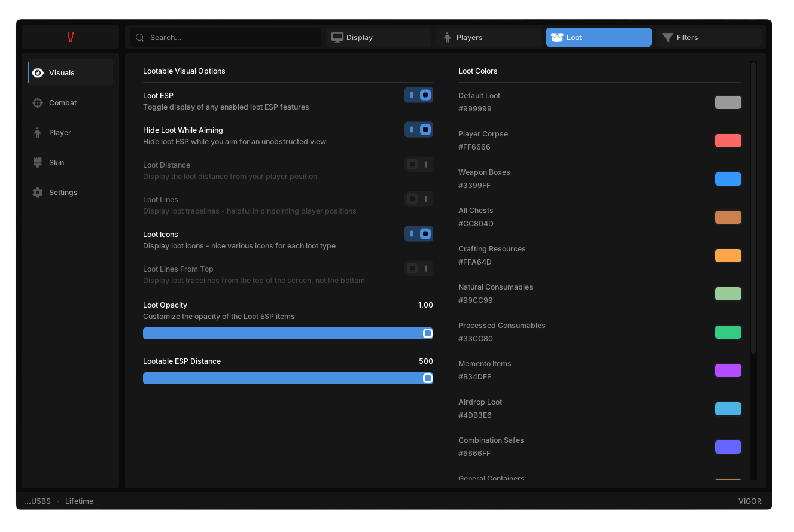Click the funnel icon on Filters tab
The image size is (794, 532).
pyautogui.click(x=668, y=37)
